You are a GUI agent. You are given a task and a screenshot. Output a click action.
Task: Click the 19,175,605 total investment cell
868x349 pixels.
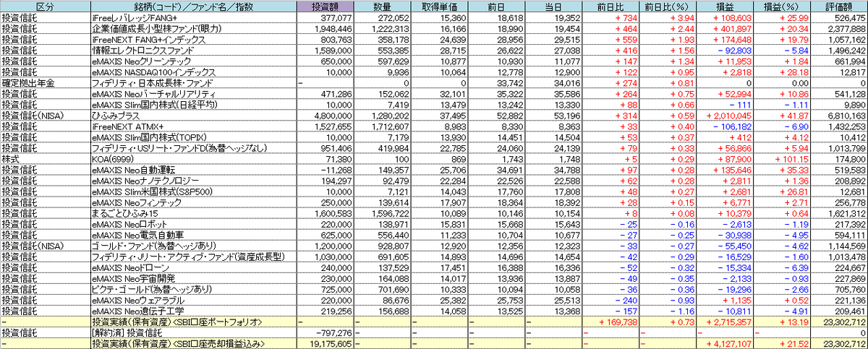(326, 344)
